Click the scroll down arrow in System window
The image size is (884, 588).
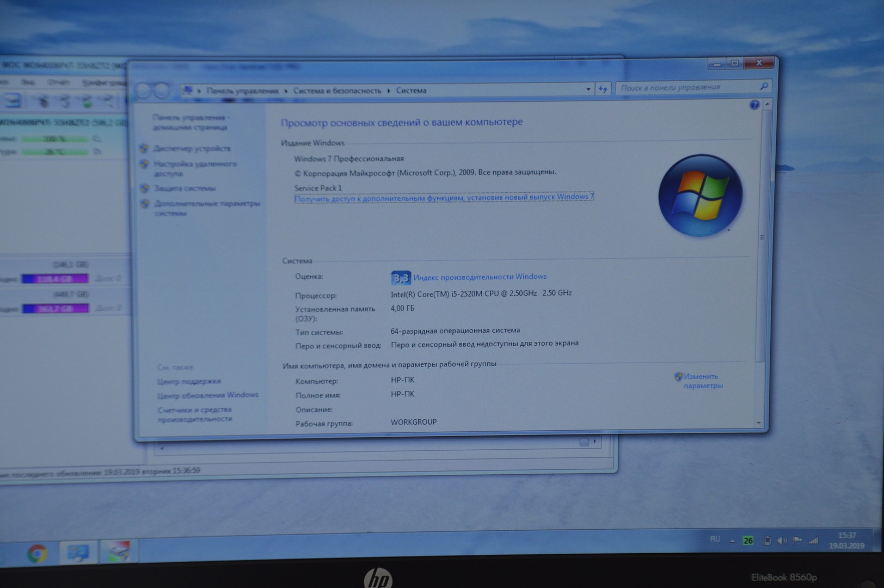pos(759,423)
